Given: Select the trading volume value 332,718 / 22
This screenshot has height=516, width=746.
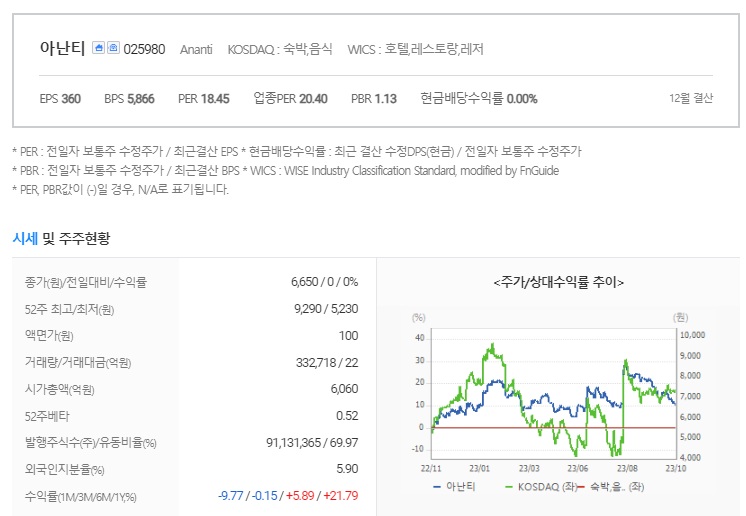Looking at the screenshot, I should click(327, 363).
